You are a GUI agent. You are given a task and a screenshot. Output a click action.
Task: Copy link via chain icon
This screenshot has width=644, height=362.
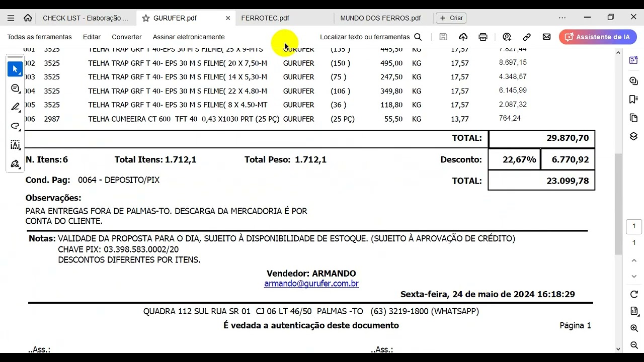[527, 37]
